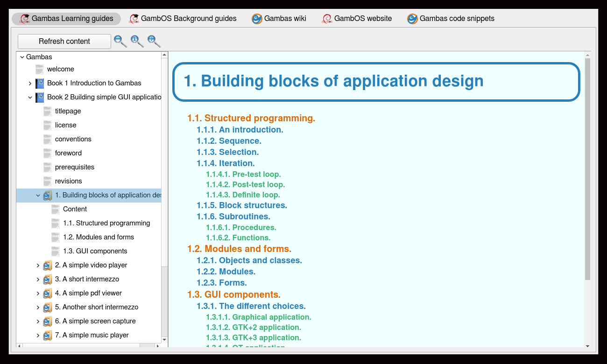Collapse the Book 2 tree node

30,98
